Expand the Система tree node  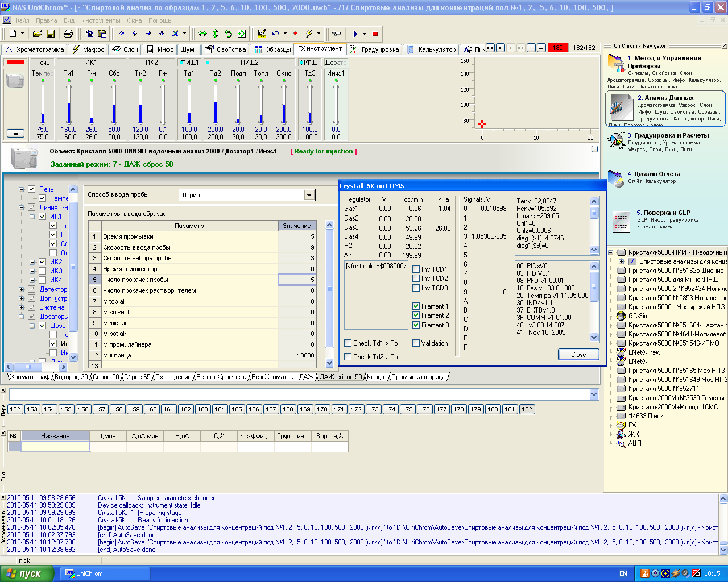pos(22,307)
